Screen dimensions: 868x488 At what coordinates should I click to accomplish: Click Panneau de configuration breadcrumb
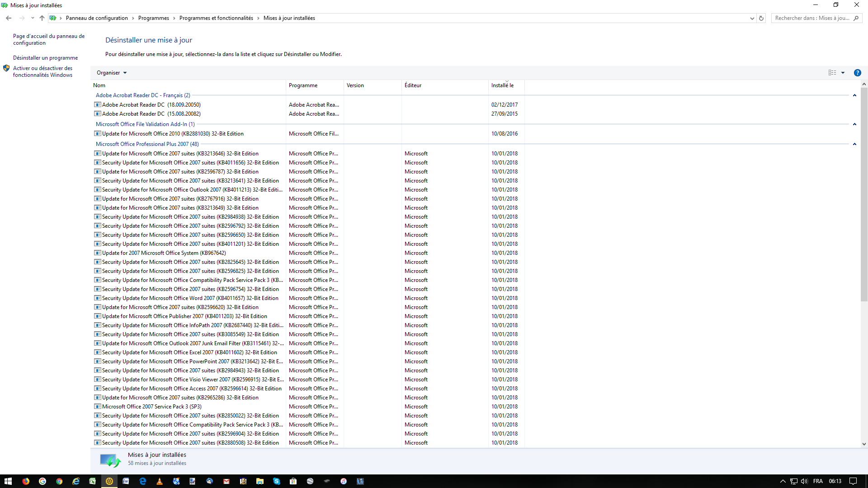97,18
